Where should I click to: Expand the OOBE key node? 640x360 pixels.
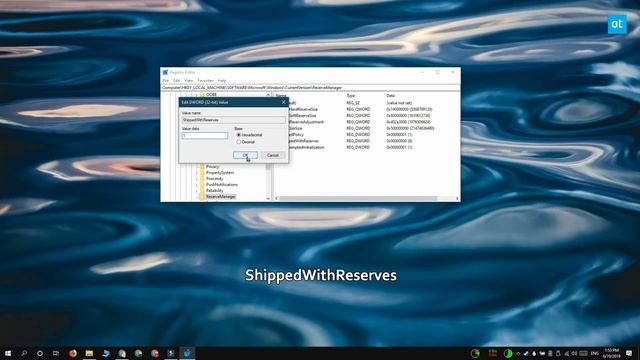click(196, 95)
